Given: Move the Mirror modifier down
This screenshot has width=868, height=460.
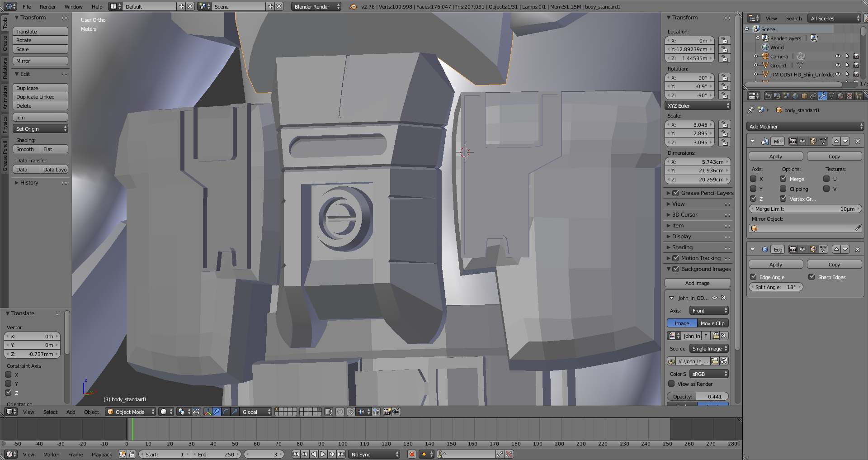Looking at the screenshot, I should [x=845, y=141].
